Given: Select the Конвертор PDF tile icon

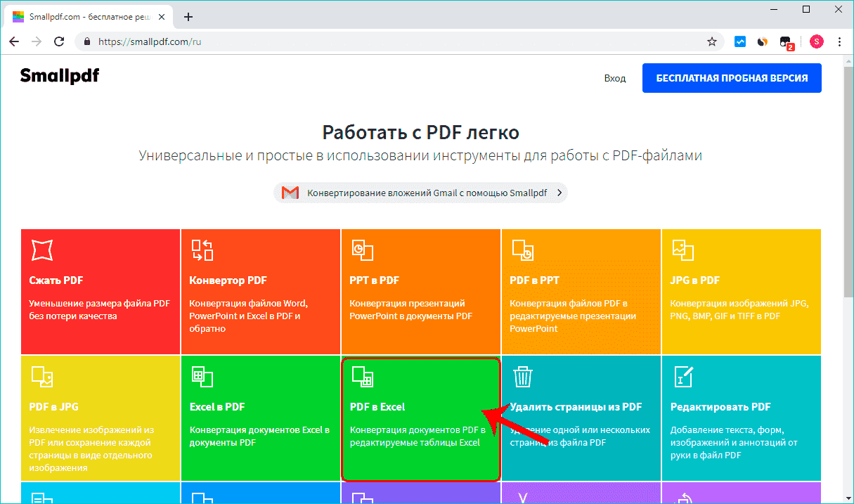Looking at the screenshot, I should coord(203,250).
